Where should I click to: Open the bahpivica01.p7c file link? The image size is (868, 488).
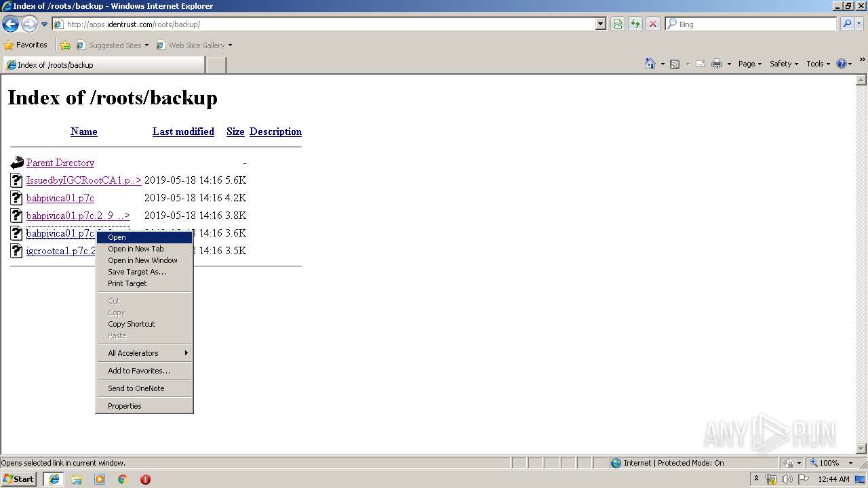tap(60, 198)
